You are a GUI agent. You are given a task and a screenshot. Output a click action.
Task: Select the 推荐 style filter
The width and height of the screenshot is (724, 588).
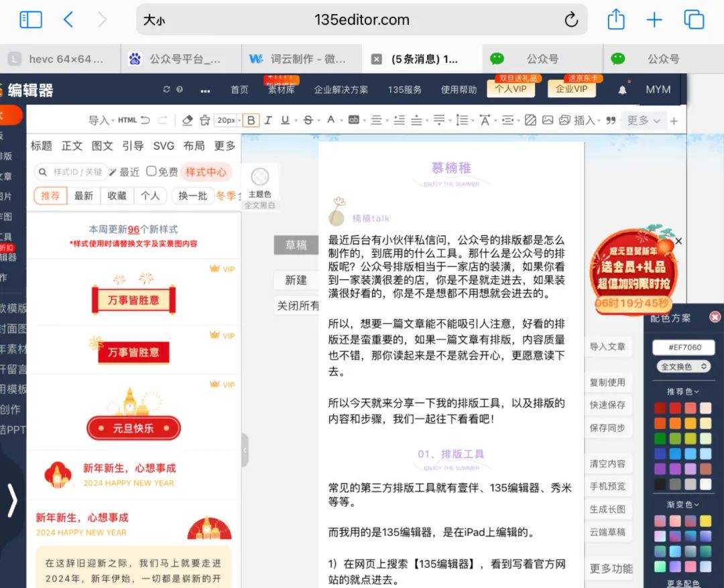click(50, 196)
